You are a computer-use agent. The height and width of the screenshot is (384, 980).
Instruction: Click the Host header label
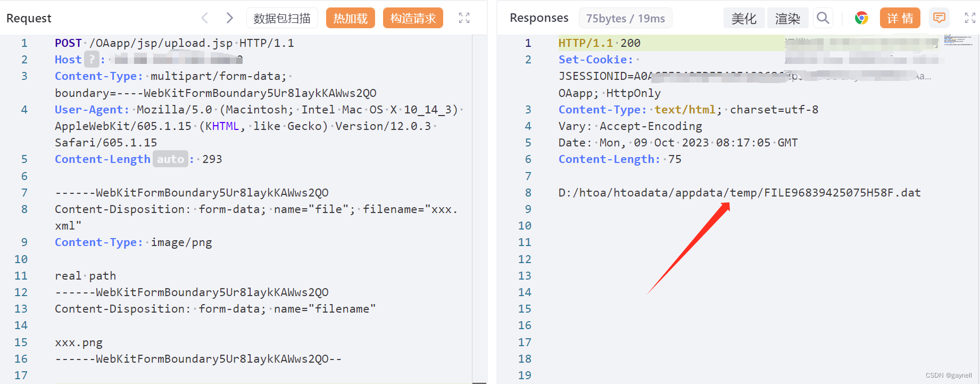click(68, 60)
